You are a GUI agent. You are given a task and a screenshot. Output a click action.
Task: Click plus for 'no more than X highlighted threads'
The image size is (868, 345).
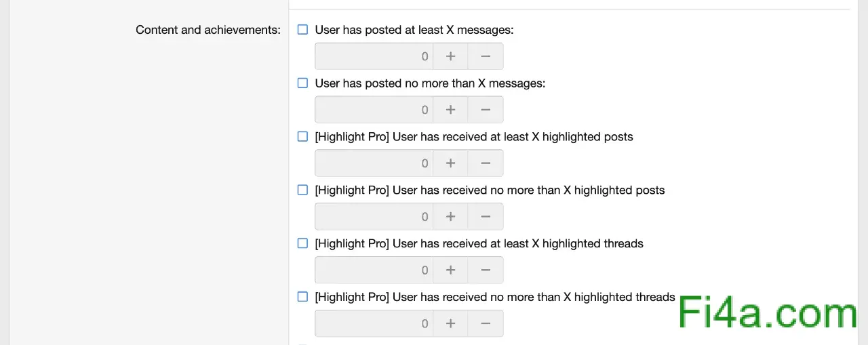point(450,324)
